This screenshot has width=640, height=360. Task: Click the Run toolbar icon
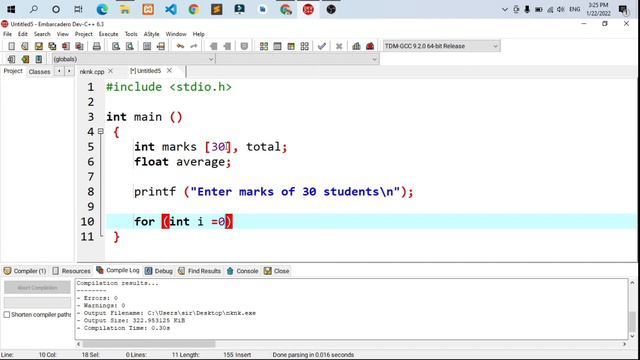[x=278, y=46]
